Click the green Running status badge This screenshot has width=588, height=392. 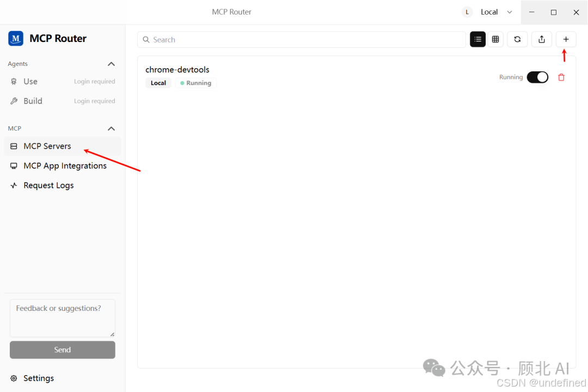pyautogui.click(x=196, y=83)
